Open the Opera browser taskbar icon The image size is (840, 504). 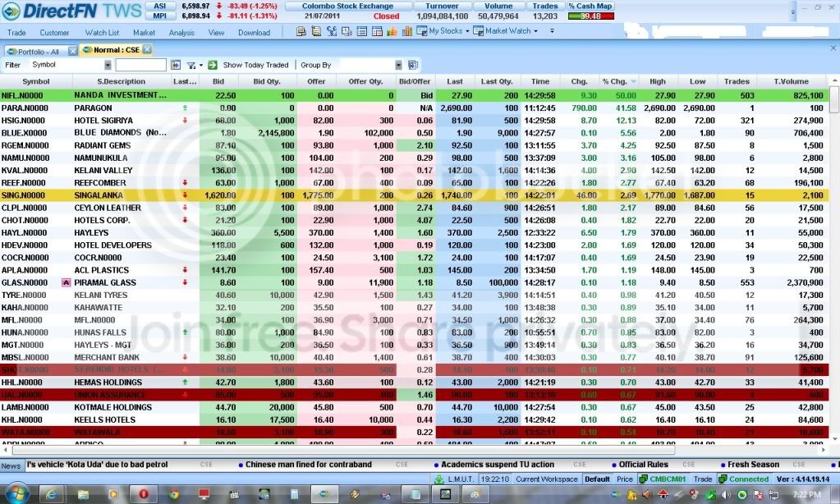(144, 494)
